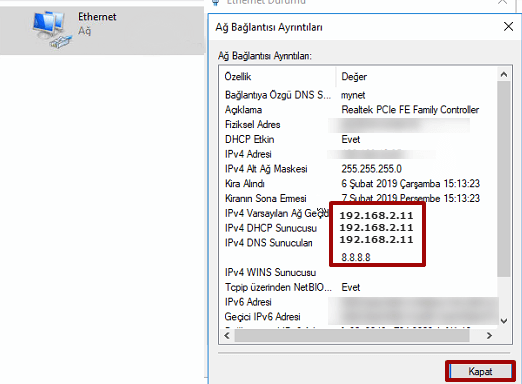
Task: Select the IPv4 Alt Ağ Maskesi row
Action: (358, 169)
